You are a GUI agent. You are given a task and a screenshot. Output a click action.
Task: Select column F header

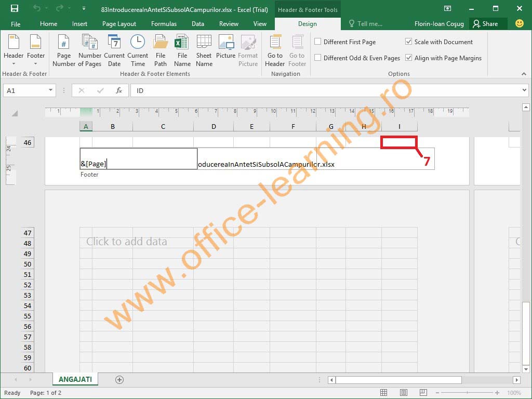click(x=293, y=127)
